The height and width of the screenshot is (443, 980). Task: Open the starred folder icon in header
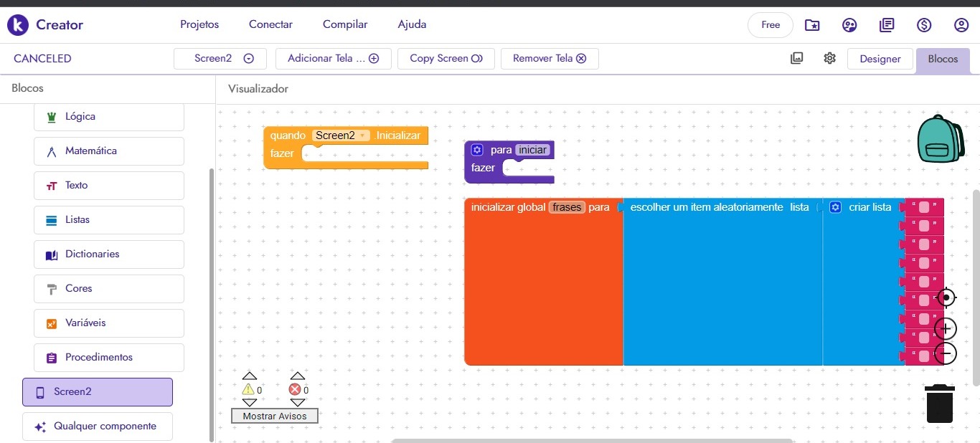tap(812, 25)
